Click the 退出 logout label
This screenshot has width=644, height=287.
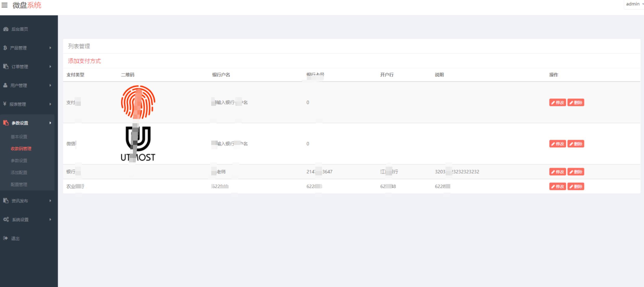pos(15,238)
